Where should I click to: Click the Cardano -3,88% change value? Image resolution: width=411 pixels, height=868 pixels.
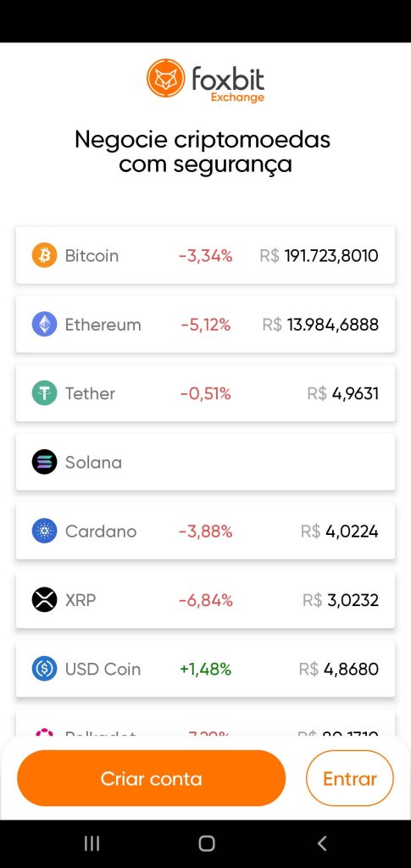pos(205,531)
